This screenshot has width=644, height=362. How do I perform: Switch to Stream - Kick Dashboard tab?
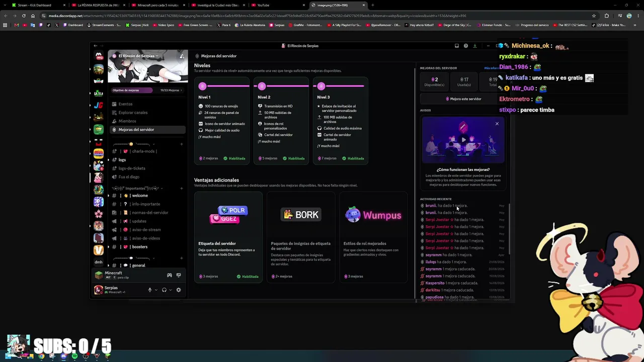[x=38, y=5]
